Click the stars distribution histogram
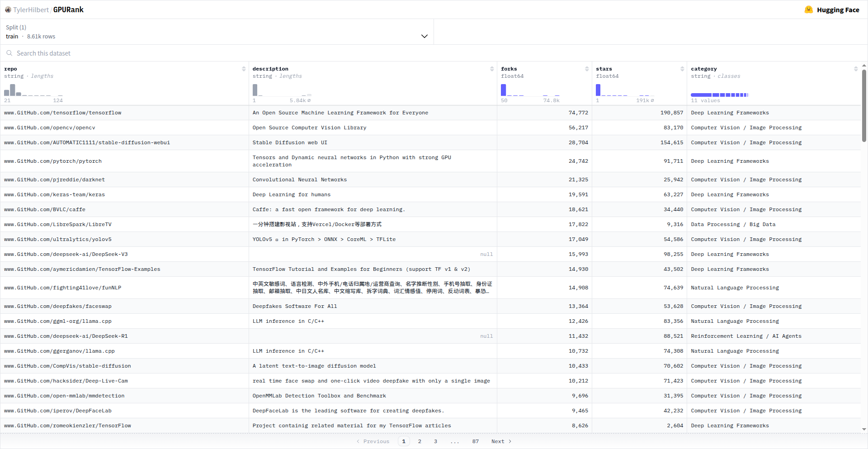This screenshot has width=868, height=449. pyautogui.click(x=625, y=90)
